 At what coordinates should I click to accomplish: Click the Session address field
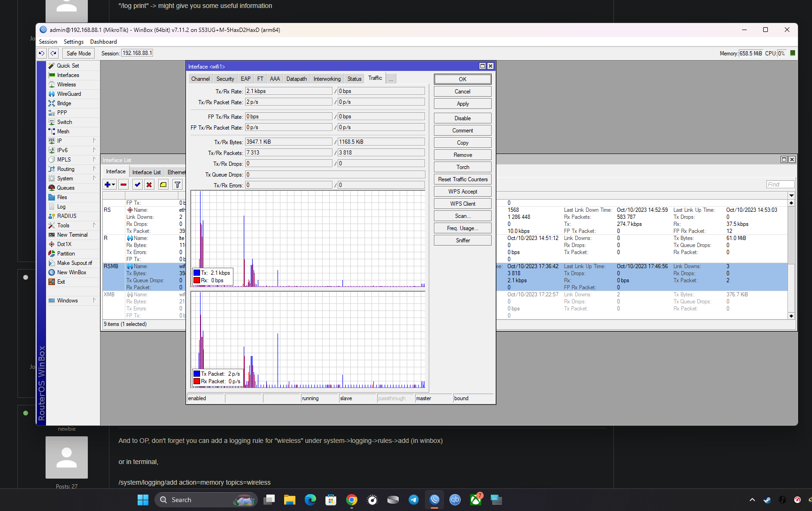(137, 53)
